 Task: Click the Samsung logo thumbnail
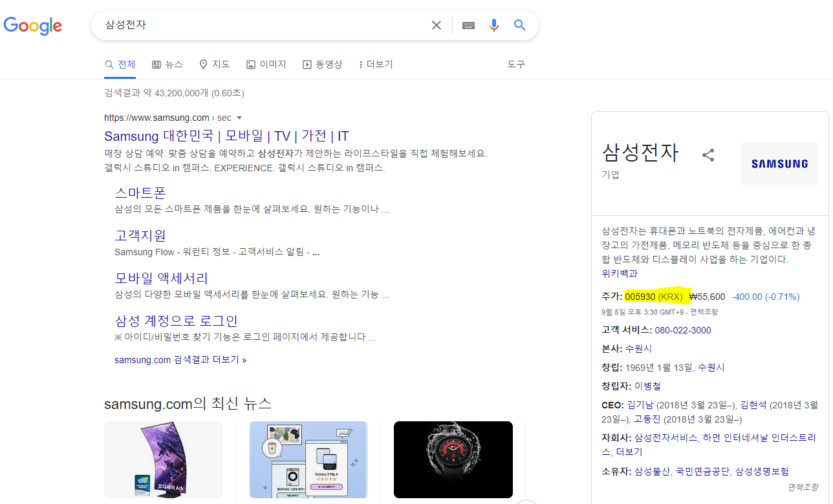(x=779, y=164)
